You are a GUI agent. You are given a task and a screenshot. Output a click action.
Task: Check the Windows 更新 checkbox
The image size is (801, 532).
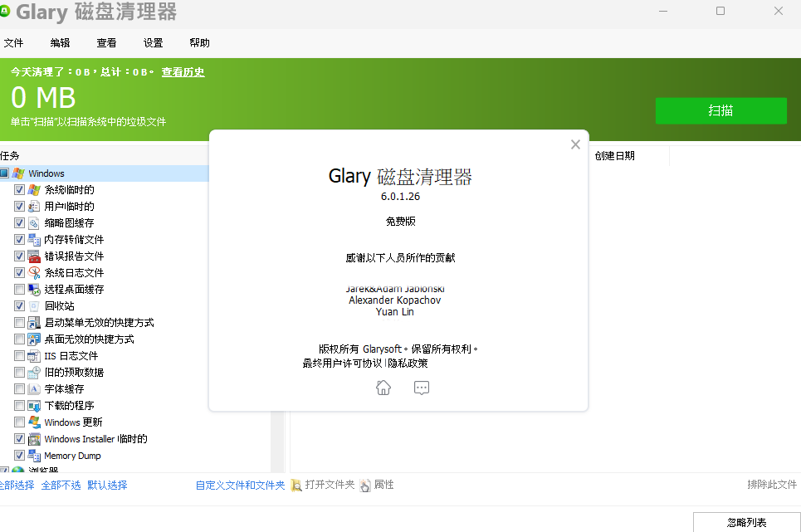click(19, 422)
